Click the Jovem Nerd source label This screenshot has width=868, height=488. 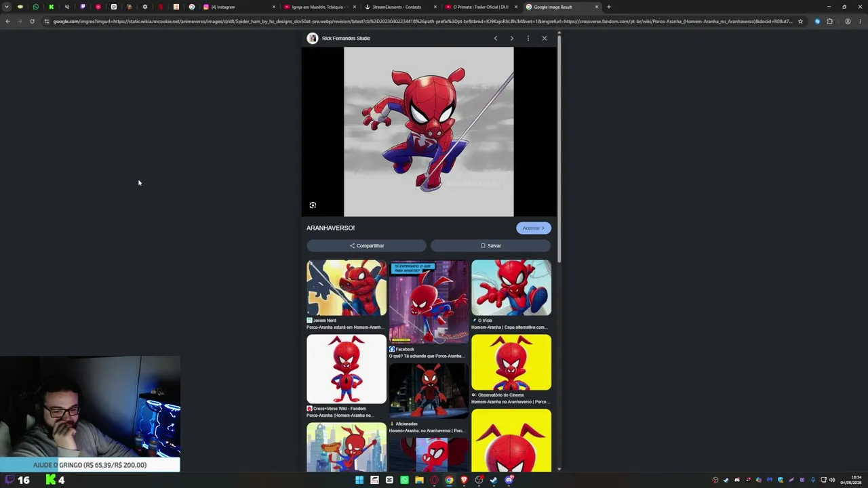[324, 321]
